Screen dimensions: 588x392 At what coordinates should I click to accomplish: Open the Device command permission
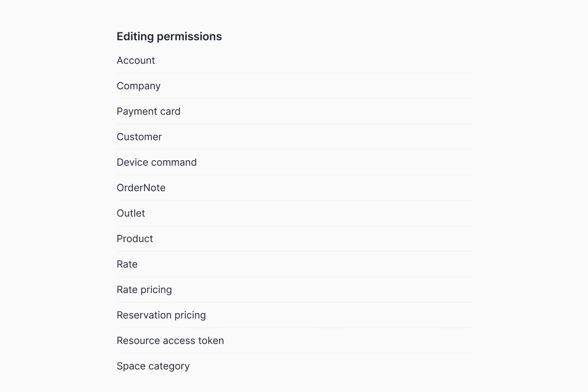[x=294, y=163]
